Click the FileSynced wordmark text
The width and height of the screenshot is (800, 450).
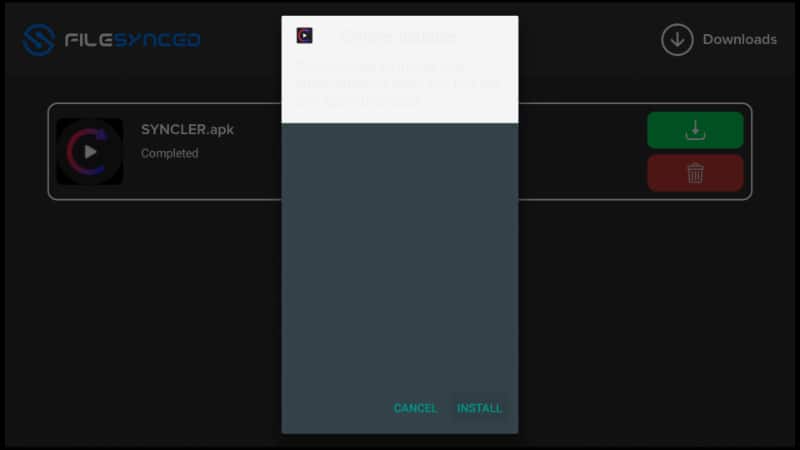coord(133,40)
